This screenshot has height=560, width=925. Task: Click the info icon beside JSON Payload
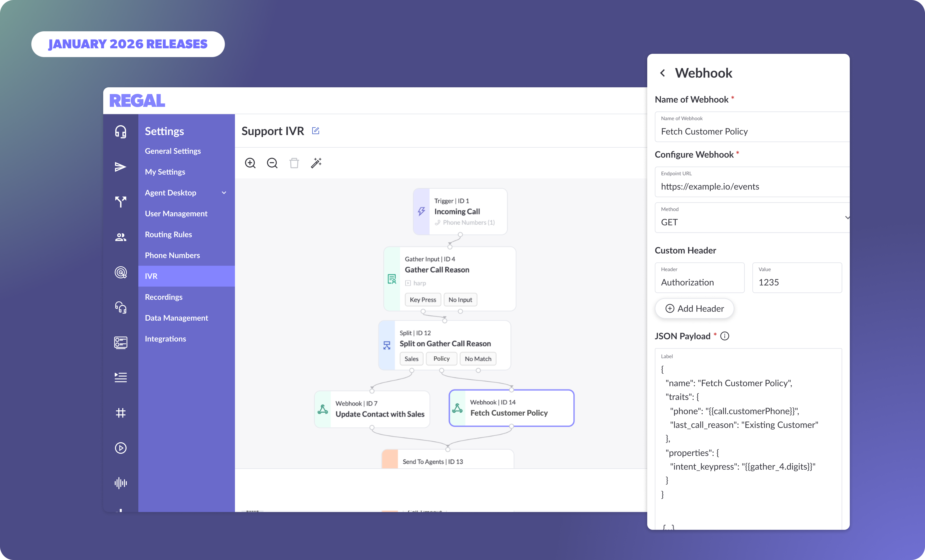[725, 336]
